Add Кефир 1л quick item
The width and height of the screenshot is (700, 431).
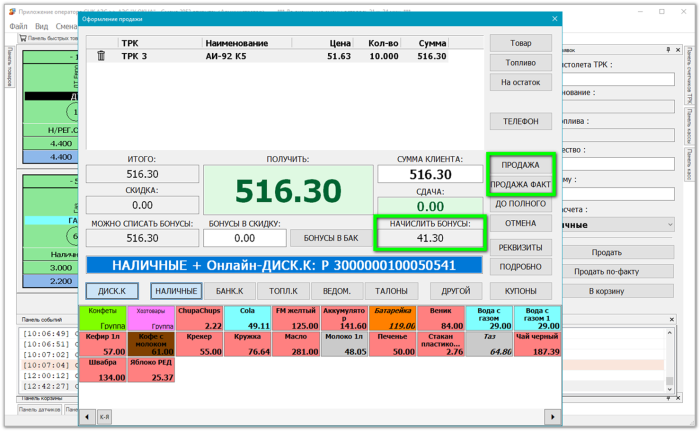click(103, 344)
